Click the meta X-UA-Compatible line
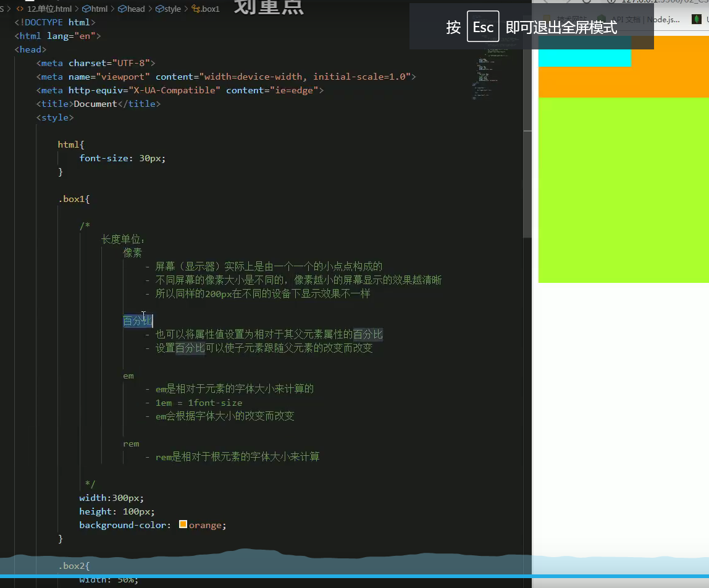Screen dimensions: 709x588 180,90
